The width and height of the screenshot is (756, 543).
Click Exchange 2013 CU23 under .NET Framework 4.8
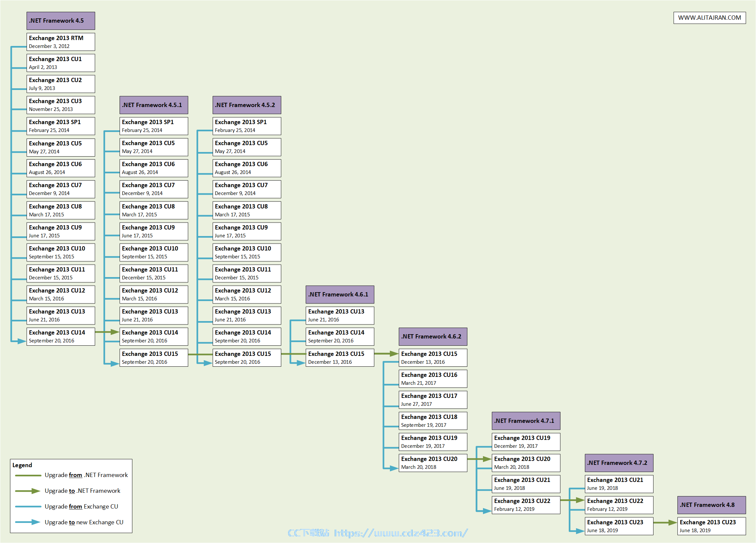coord(711,526)
